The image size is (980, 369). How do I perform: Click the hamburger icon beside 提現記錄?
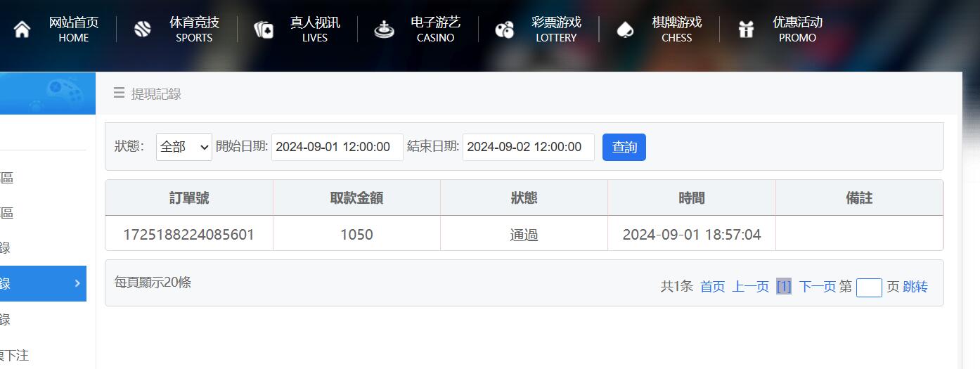click(119, 93)
